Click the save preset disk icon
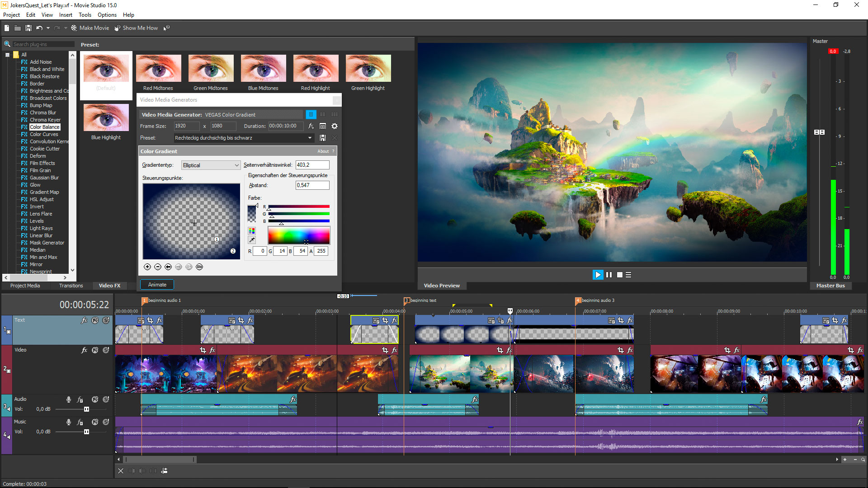The width and height of the screenshot is (868, 488). click(x=322, y=138)
